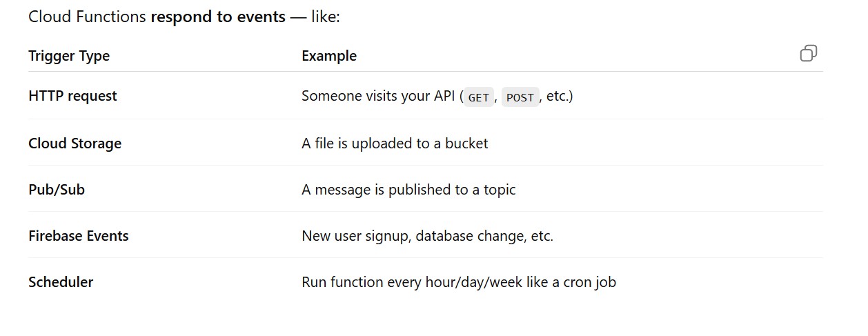The height and width of the screenshot is (336, 868).
Task: Select the HTTP request row label
Action: tap(72, 96)
